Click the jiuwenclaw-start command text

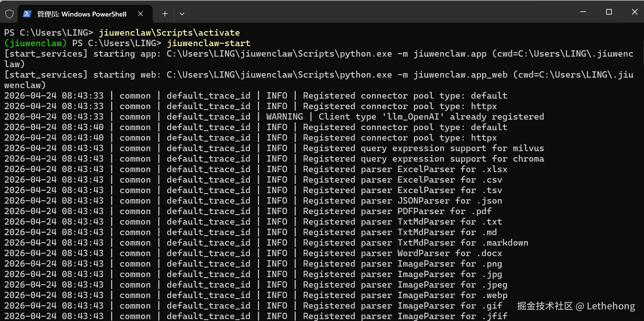[209, 43]
